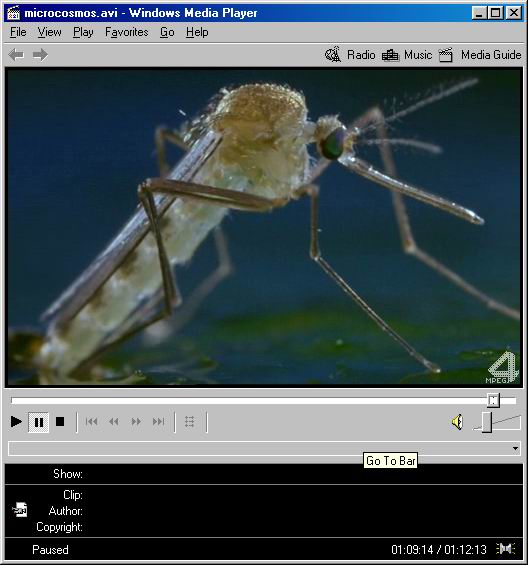Click the Rewind icon
This screenshot has width=528, height=565.
[114, 421]
